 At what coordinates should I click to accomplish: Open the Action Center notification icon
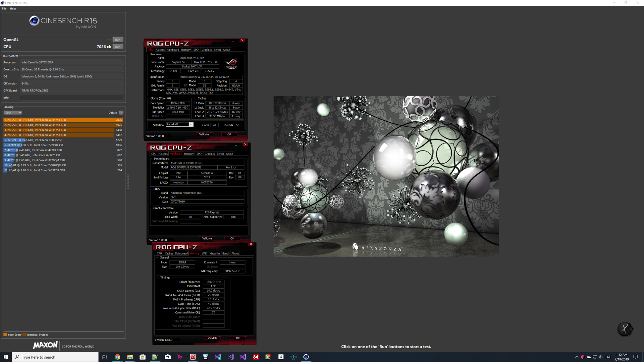tap(635, 357)
